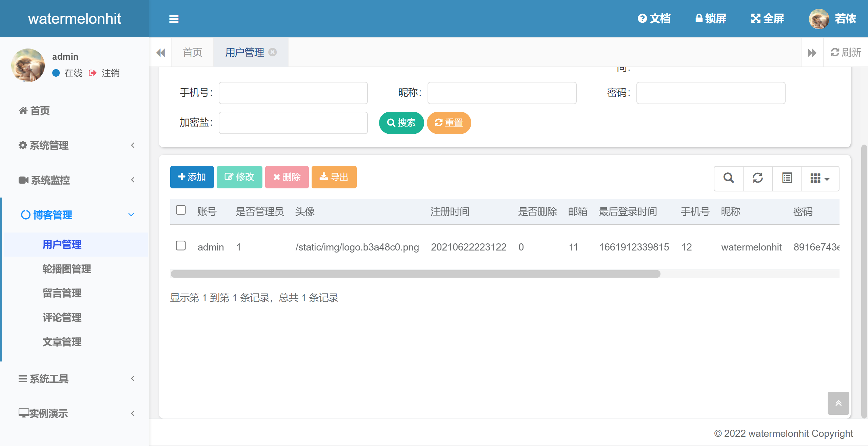
Task: Open 评论管理 from the sidebar
Action: pyautogui.click(x=62, y=318)
